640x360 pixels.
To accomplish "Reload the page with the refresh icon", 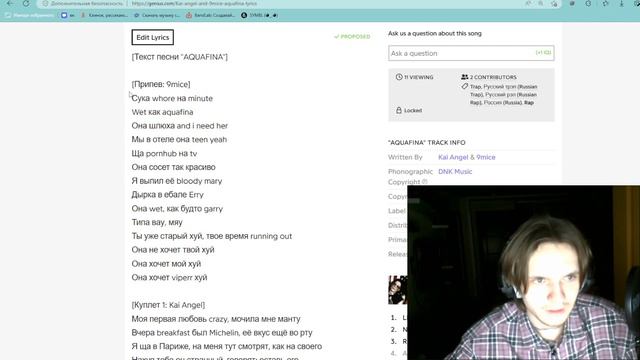I will pyautogui.click(x=26, y=3).
